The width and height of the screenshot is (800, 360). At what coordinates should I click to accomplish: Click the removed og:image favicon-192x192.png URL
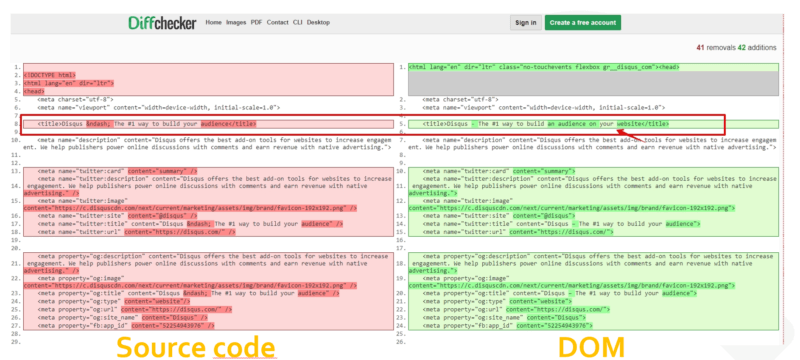[x=190, y=286]
